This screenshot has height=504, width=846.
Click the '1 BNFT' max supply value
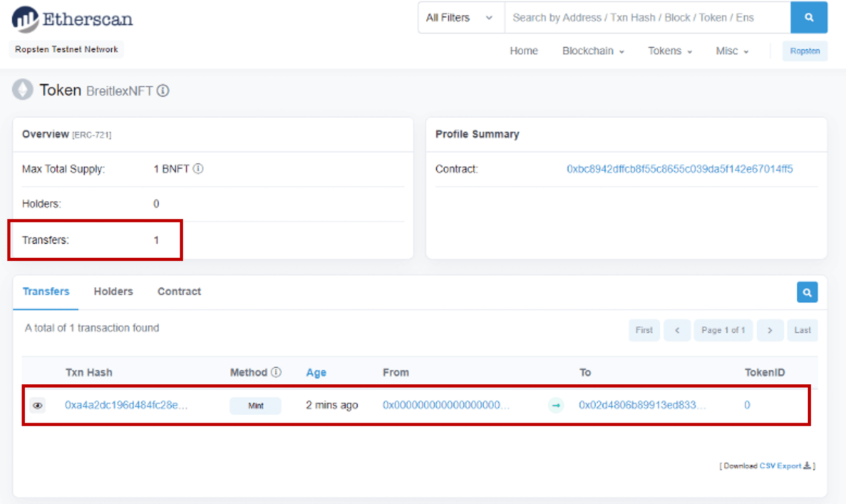[x=171, y=169]
